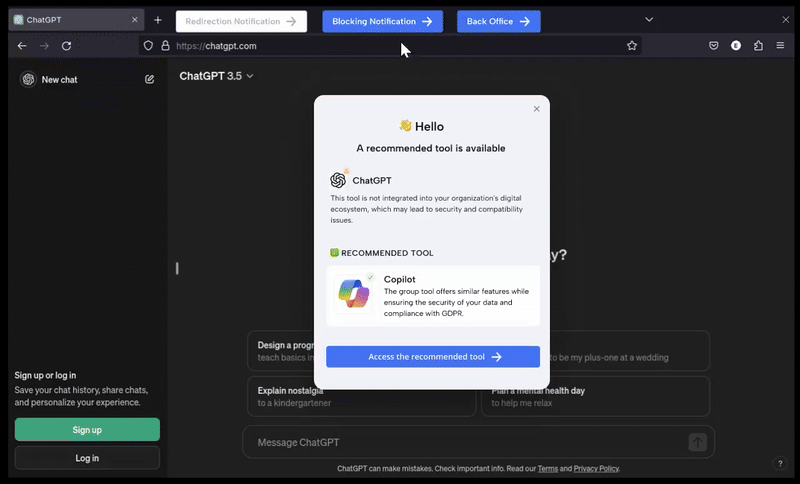Screen dimensions: 800x484
Task: Click the Blocking Notification button
Action: 383,21
